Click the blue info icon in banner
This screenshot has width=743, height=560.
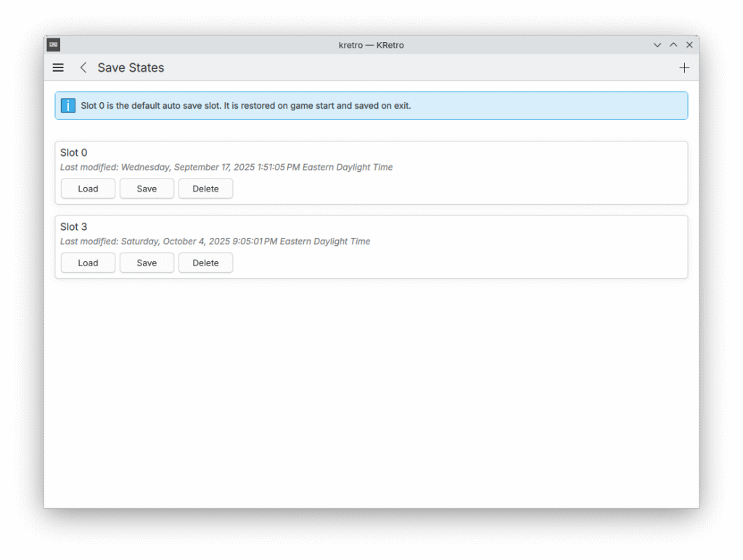(x=68, y=106)
